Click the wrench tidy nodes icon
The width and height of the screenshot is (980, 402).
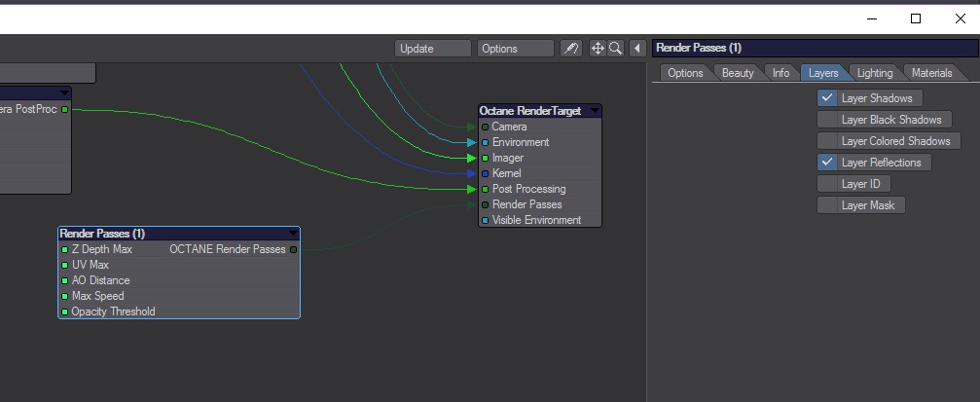[571, 48]
